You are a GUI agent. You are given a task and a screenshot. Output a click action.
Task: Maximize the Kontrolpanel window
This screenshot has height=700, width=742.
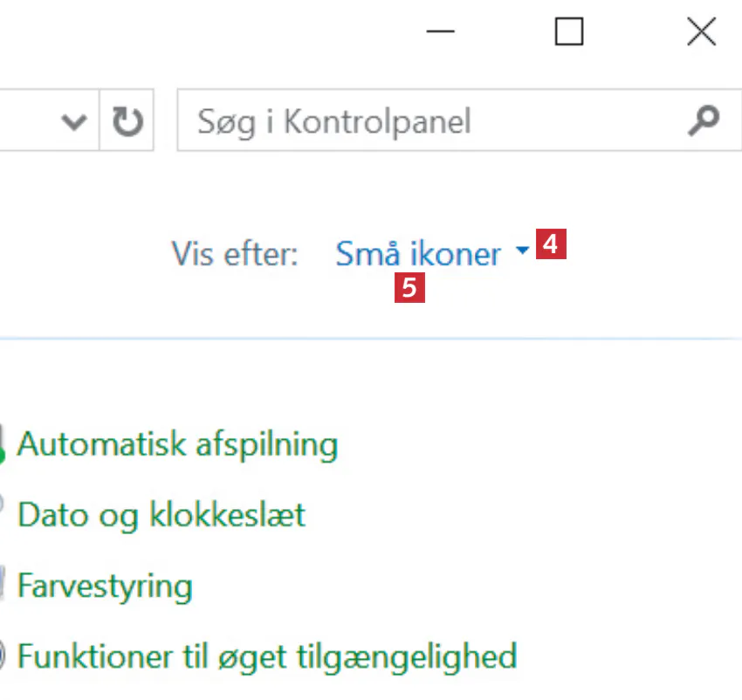[x=569, y=32]
